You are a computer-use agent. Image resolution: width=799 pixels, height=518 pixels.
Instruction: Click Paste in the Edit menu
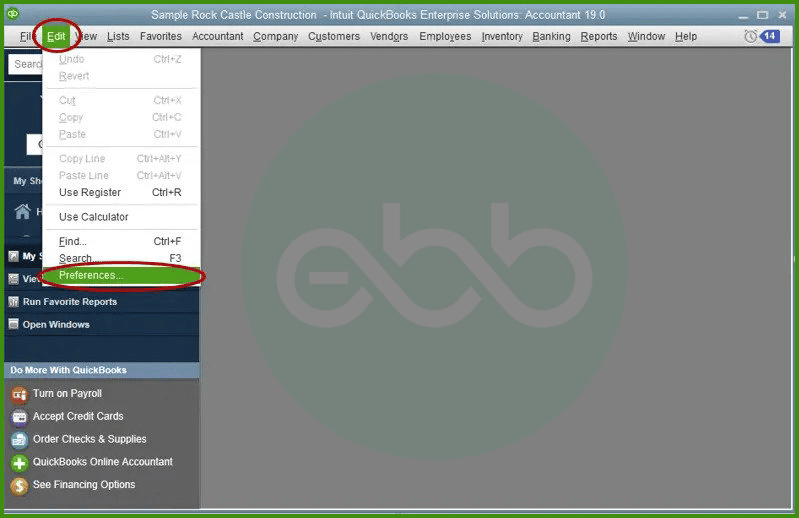tap(121, 134)
